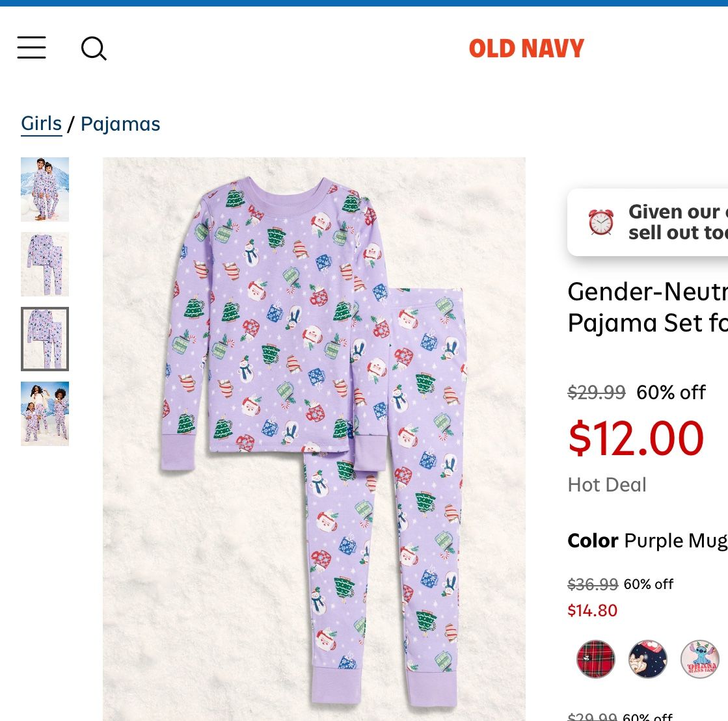Select the bottom family group thumbnail
Image resolution: width=728 pixels, height=721 pixels.
45,413
